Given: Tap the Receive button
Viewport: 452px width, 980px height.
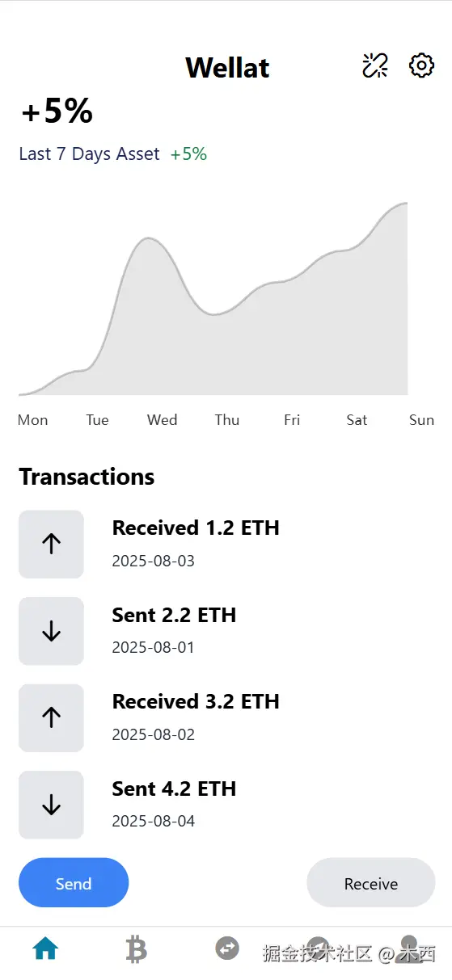Looking at the screenshot, I should coord(371,883).
